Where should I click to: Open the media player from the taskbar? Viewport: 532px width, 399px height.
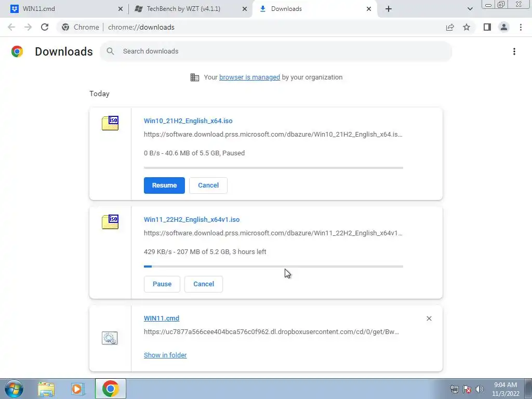pyautogui.click(x=78, y=389)
